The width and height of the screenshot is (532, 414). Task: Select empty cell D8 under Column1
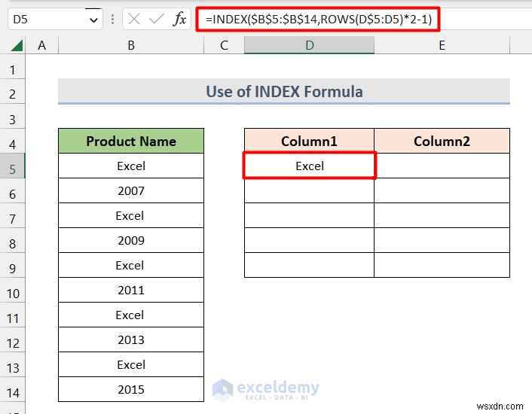[309, 240]
